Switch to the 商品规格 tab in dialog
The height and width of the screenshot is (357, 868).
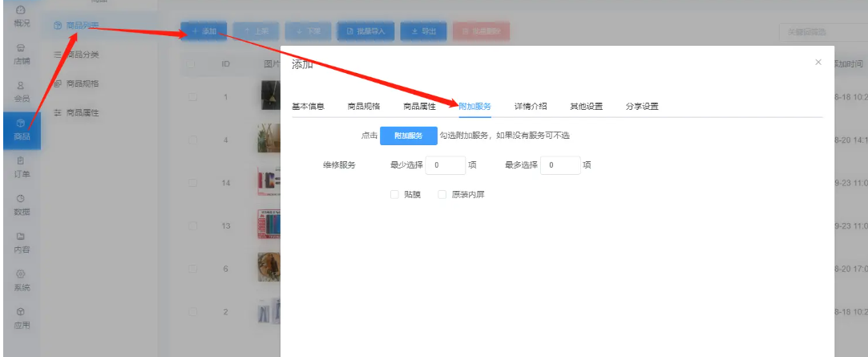pyautogui.click(x=364, y=107)
